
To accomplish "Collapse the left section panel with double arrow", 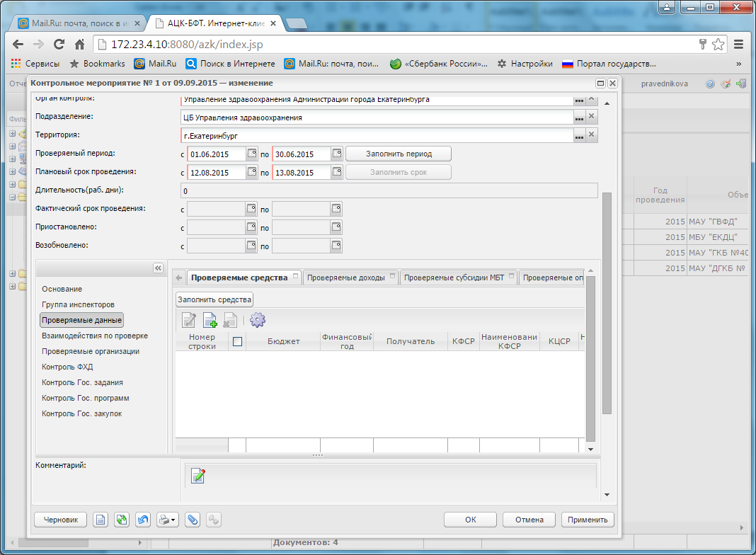I will 158,268.
